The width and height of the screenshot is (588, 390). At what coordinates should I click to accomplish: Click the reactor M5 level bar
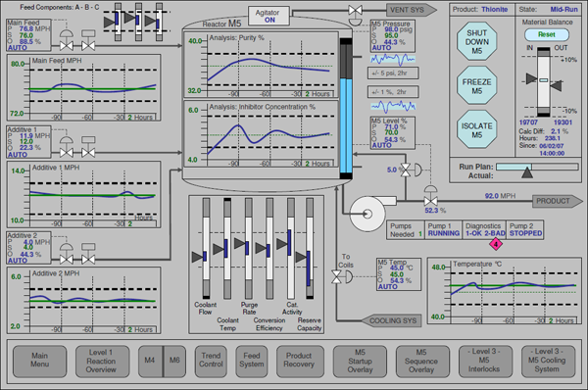pos(346,109)
